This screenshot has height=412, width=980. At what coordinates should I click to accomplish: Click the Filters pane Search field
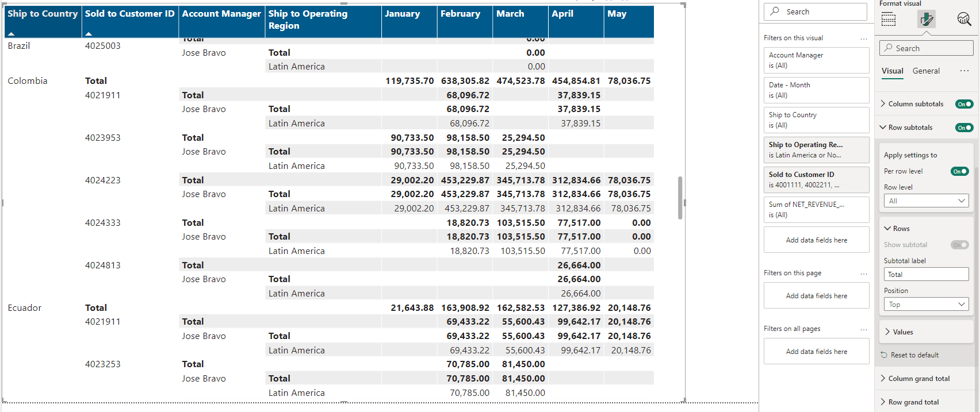click(x=816, y=11)
